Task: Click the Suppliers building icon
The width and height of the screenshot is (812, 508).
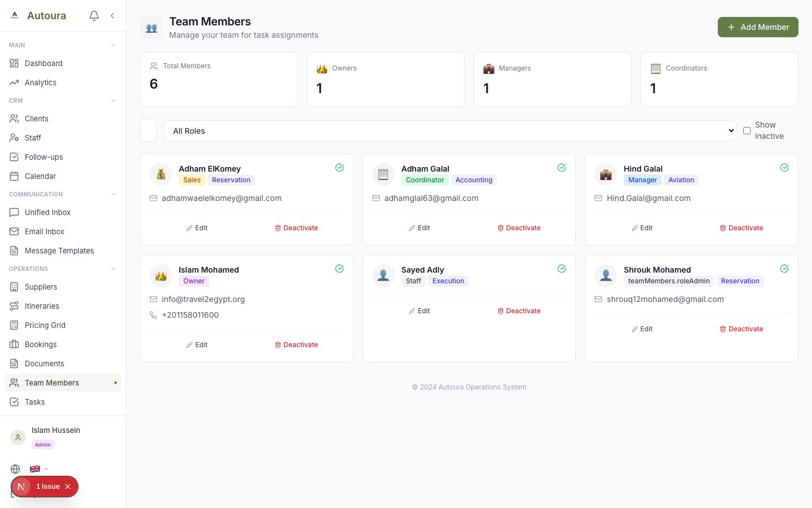Action: [x=14, y=287]
